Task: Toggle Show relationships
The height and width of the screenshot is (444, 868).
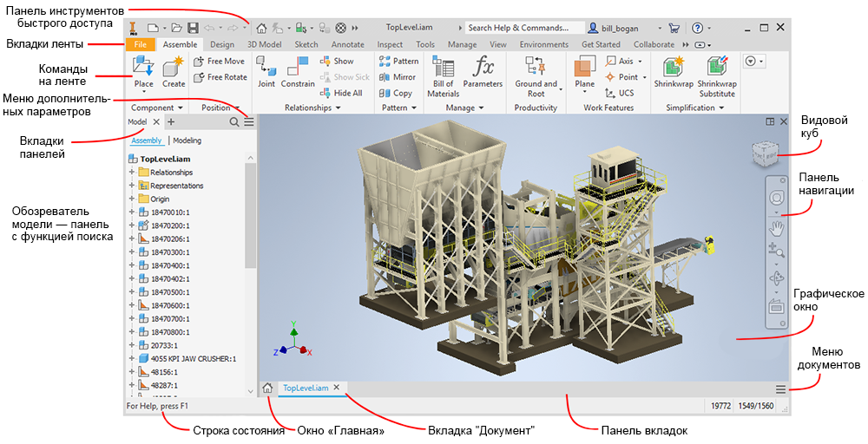Action: (337, 61)
